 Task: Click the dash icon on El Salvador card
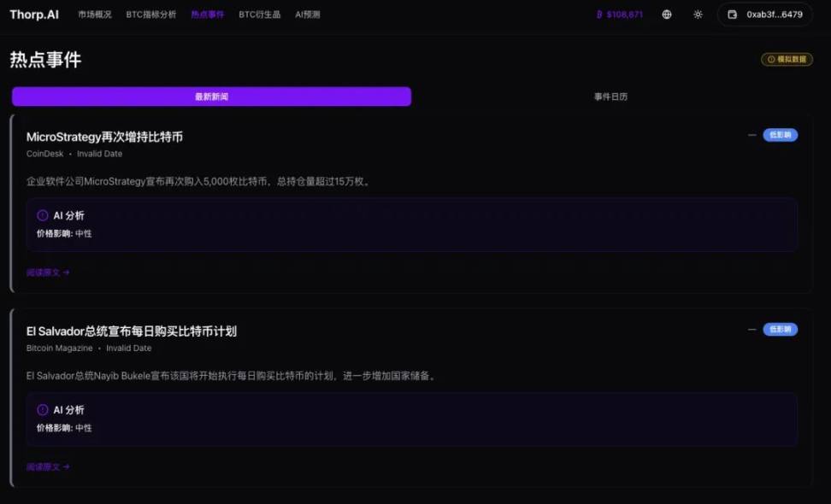click(752, 329)
